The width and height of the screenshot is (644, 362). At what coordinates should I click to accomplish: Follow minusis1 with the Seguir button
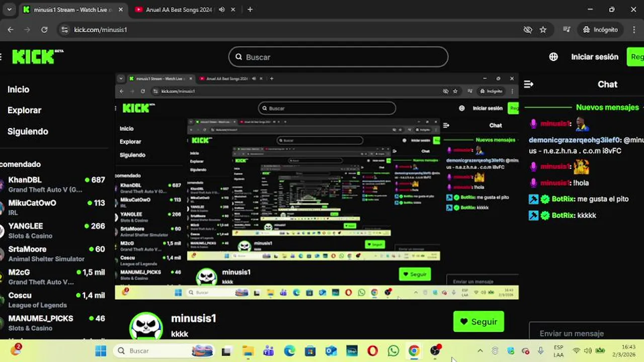(x=478, y=322)
